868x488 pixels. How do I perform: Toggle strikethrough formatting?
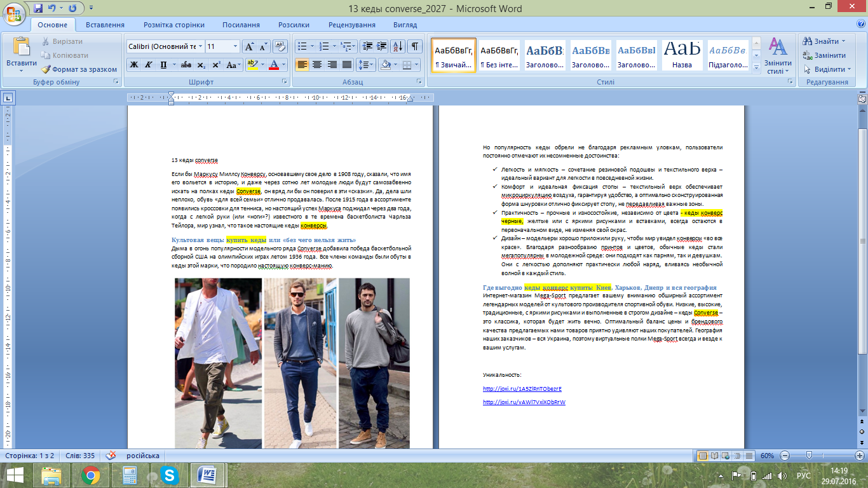pyautogui.click(x=186, y=65)
